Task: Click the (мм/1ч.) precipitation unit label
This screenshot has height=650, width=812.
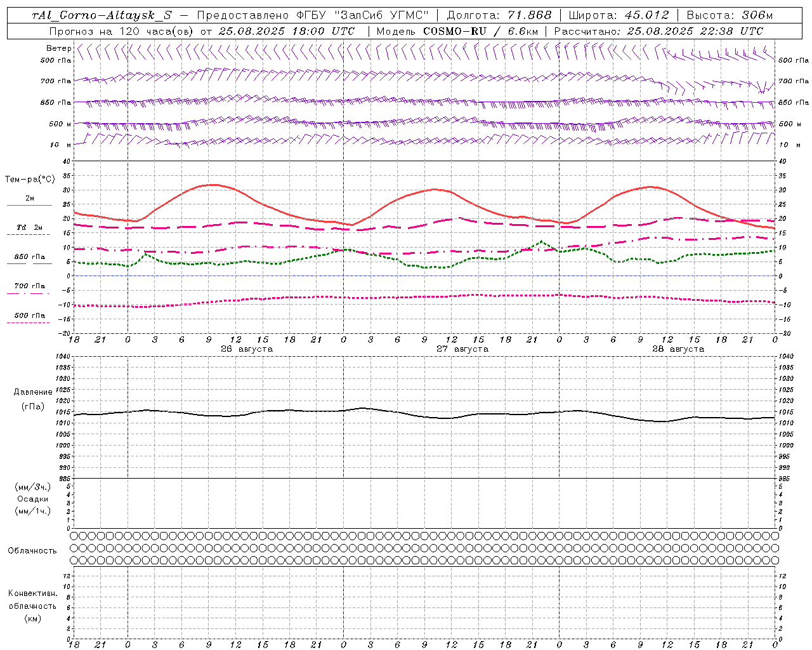Action: 33,511
